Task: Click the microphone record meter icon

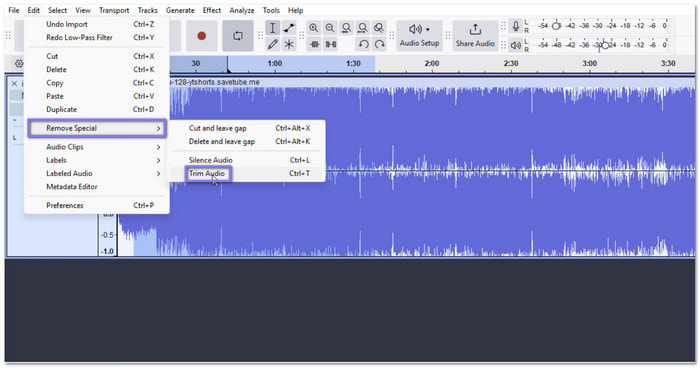Action: [516, 26]
